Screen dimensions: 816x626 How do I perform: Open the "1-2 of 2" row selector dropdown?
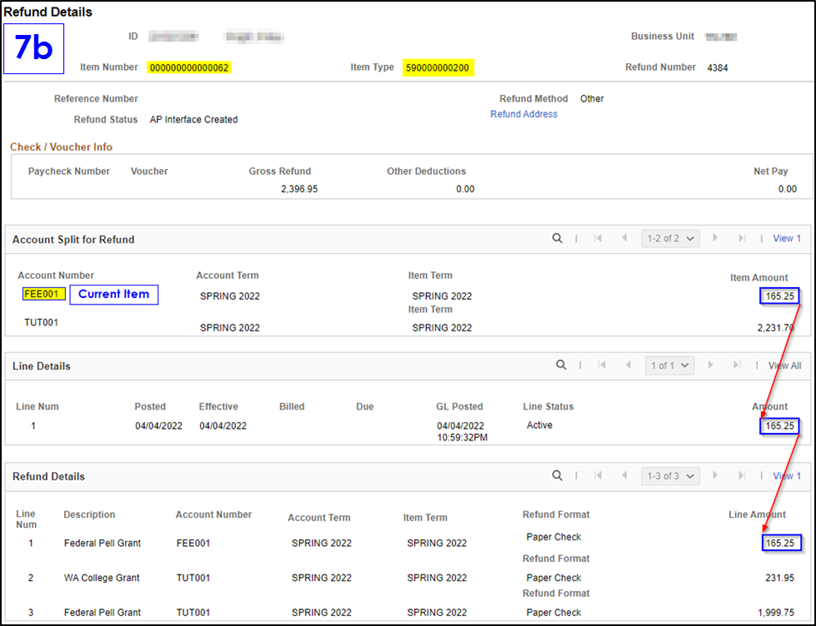670,239
